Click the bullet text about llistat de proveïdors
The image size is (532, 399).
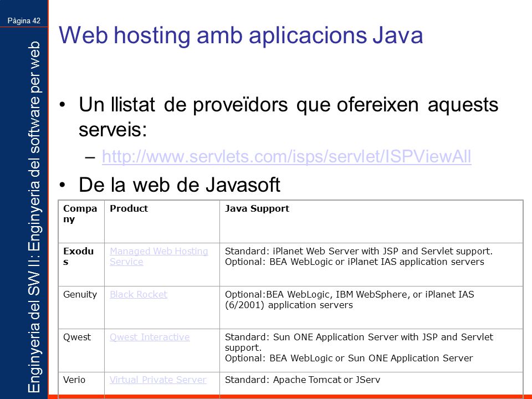(x=288, y=117)
